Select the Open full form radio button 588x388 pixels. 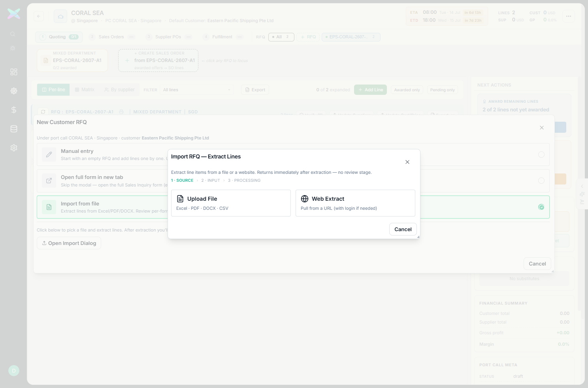tap(541, 181)
